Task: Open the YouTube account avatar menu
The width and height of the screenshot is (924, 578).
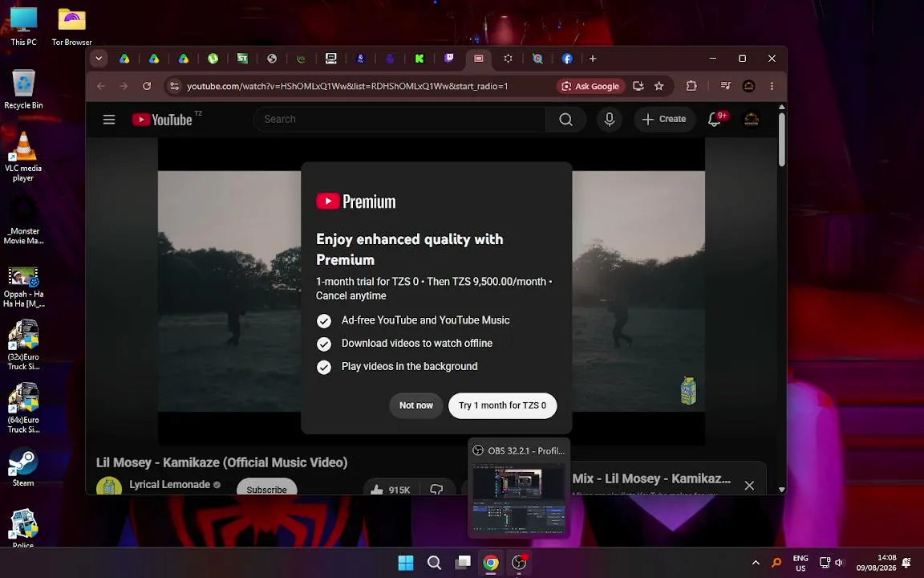Action: [752, 120]
